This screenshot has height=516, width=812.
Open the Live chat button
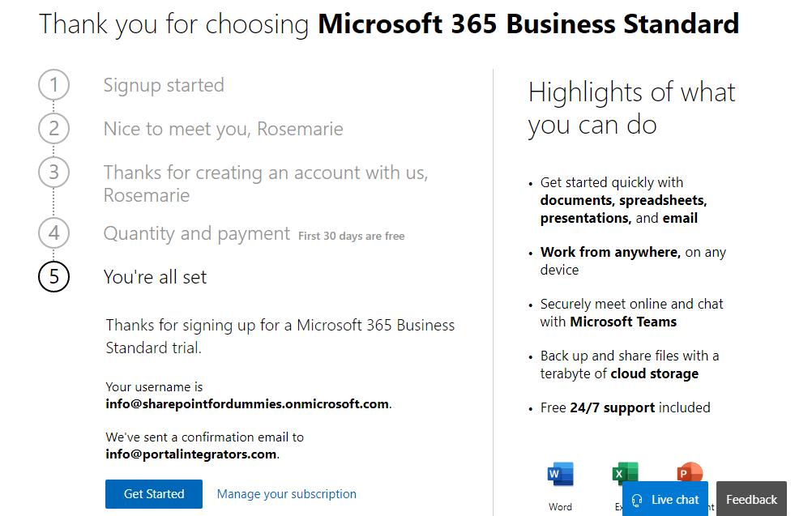click(665, 500)
